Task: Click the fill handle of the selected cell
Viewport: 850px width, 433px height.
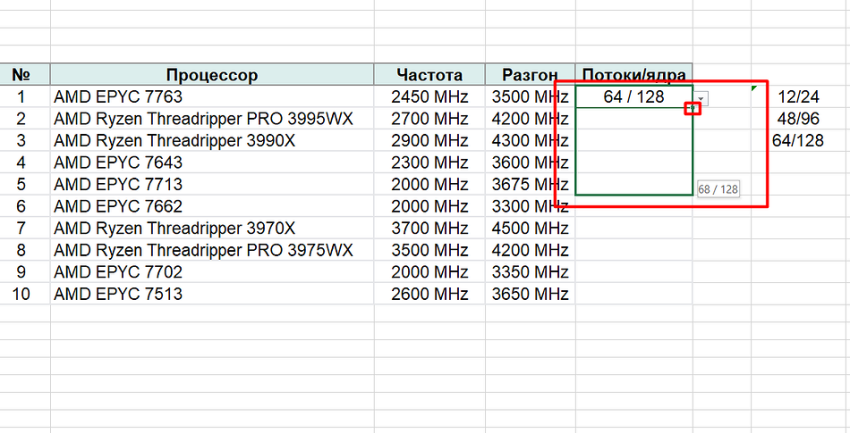Action: [x=692, y=108]
